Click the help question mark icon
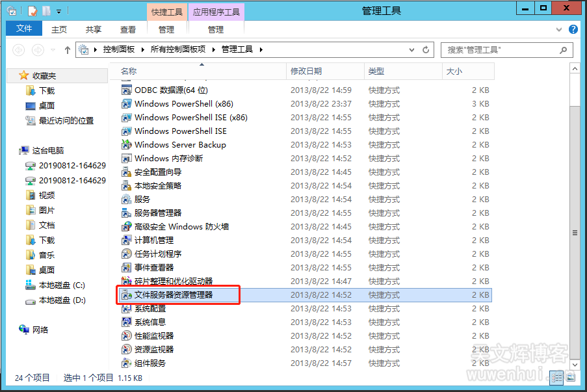Viewport: 587px width, 392px height. point(573,29)
